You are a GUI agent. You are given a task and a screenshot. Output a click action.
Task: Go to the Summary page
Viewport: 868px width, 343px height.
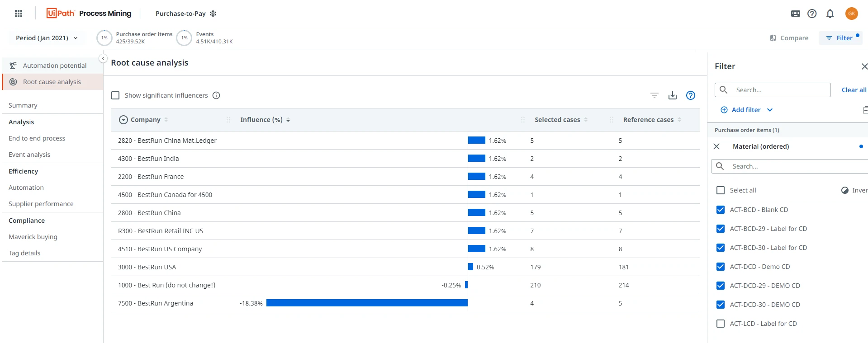(x=23, y=105)
